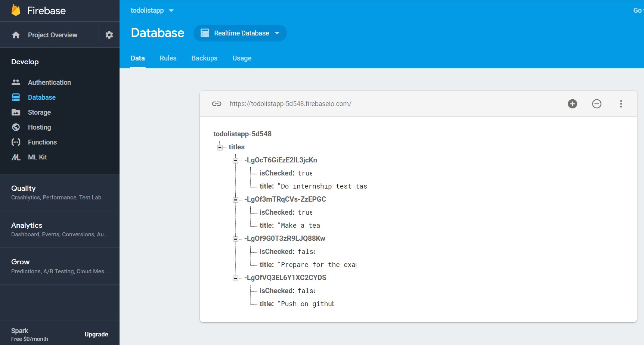Click the Upgrade plan button
This screenshot has height=345, width=644.
tap(96, 334)
